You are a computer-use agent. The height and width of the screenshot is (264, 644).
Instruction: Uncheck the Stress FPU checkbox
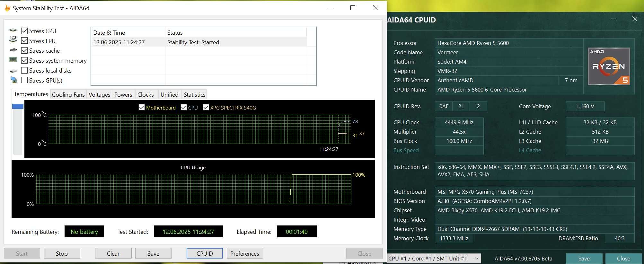click(x=24, y=41)
